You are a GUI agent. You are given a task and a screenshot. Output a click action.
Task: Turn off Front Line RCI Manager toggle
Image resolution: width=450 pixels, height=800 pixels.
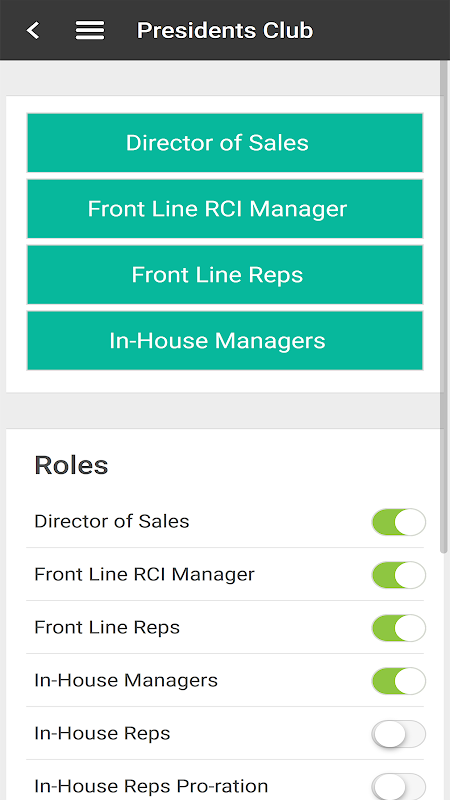click(x=398, y=575)
